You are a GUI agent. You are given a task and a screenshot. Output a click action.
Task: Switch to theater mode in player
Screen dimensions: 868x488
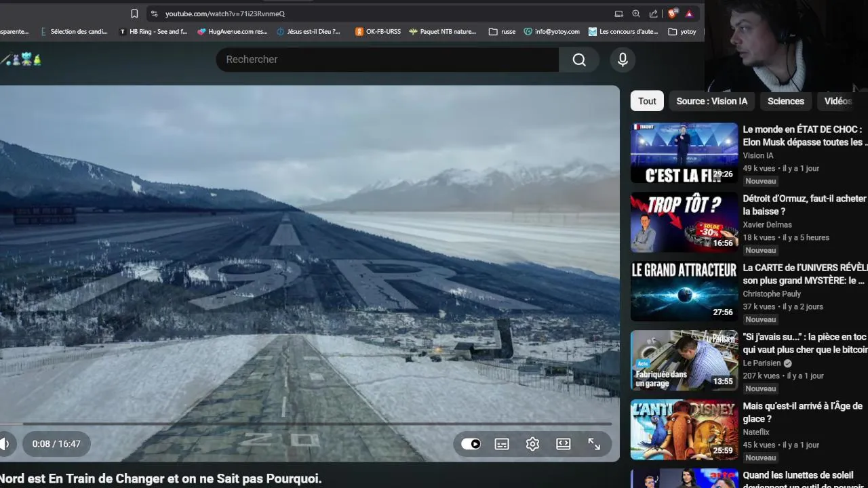(x=564, y=444)
